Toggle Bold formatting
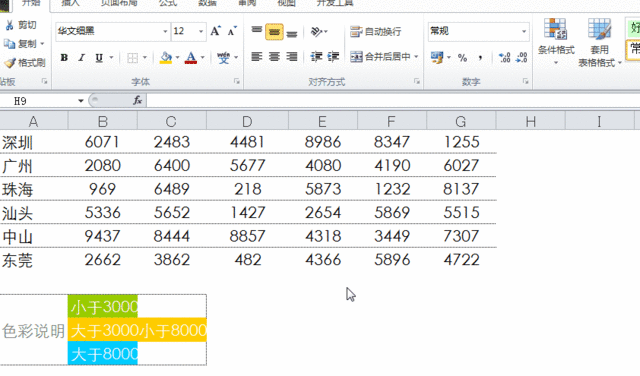This screenshot has width=640, height=376. tap(64, 58)
